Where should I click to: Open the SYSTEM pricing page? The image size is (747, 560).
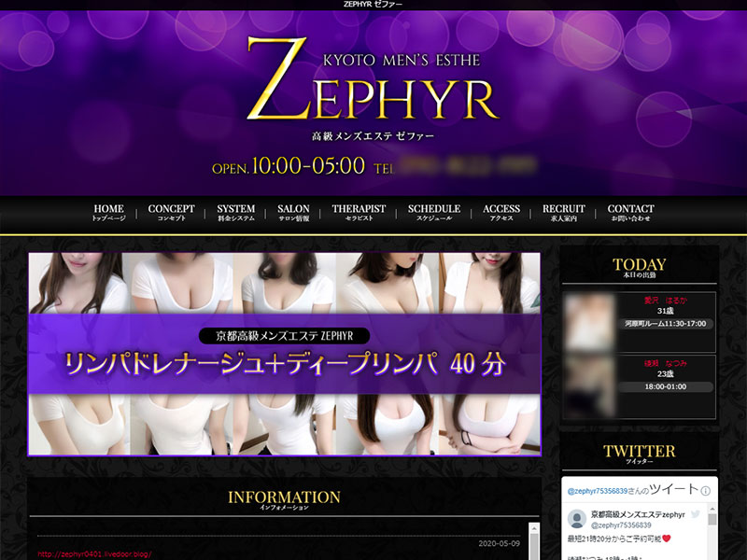coord(236,213)
